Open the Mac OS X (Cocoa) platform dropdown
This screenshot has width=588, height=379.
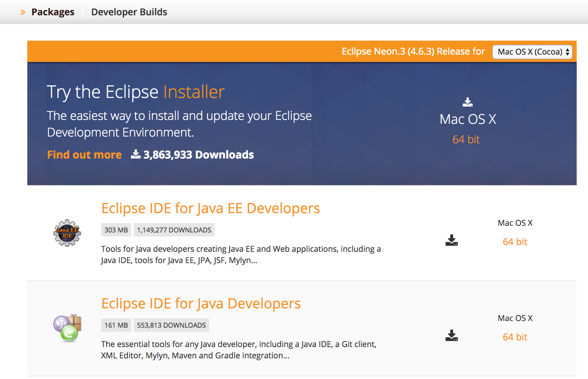[x=532, y=52]
